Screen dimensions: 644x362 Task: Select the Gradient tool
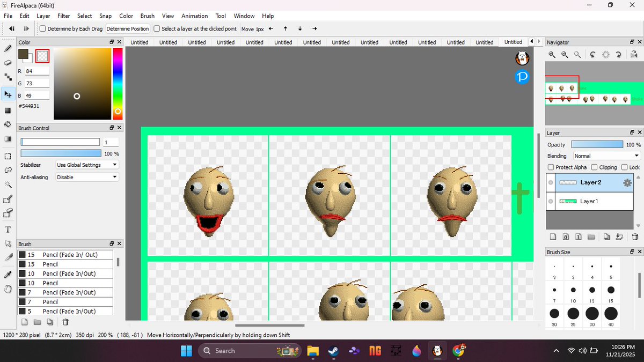(8, 139)
